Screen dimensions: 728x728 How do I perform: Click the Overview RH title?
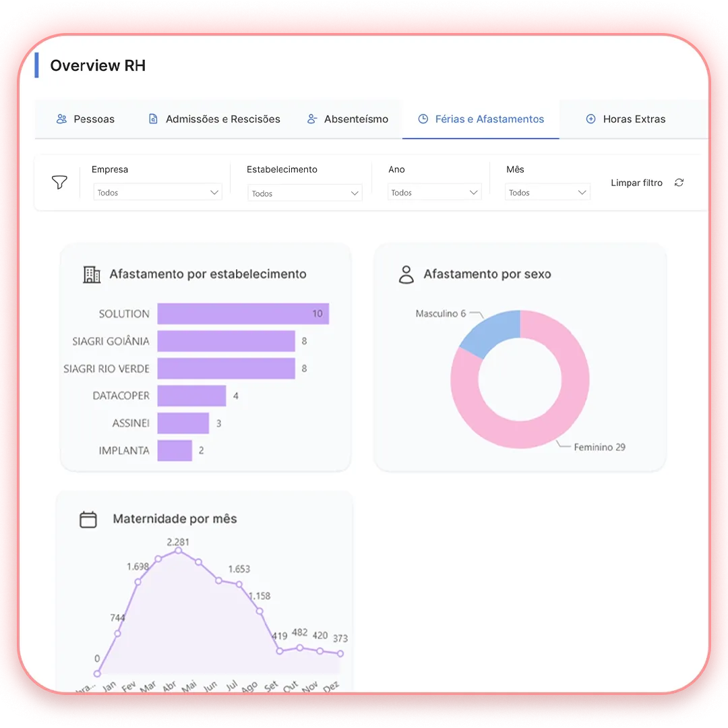click(97, 65)
